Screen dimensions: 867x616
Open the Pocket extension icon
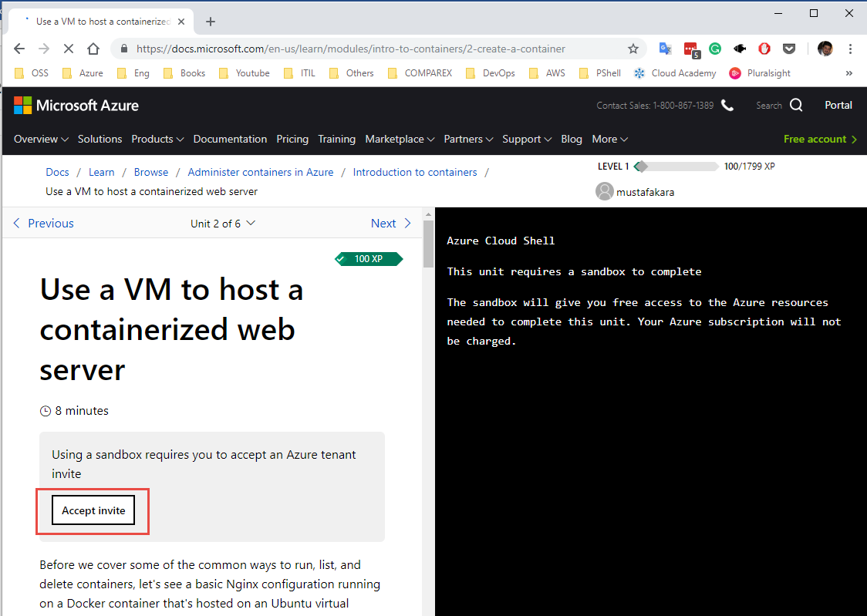789,49
